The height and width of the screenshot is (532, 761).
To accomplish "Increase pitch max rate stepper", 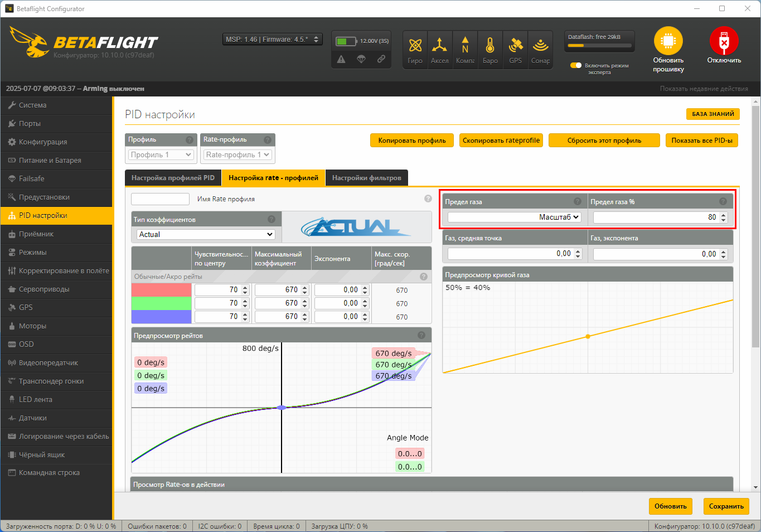I will click(305, 301).
